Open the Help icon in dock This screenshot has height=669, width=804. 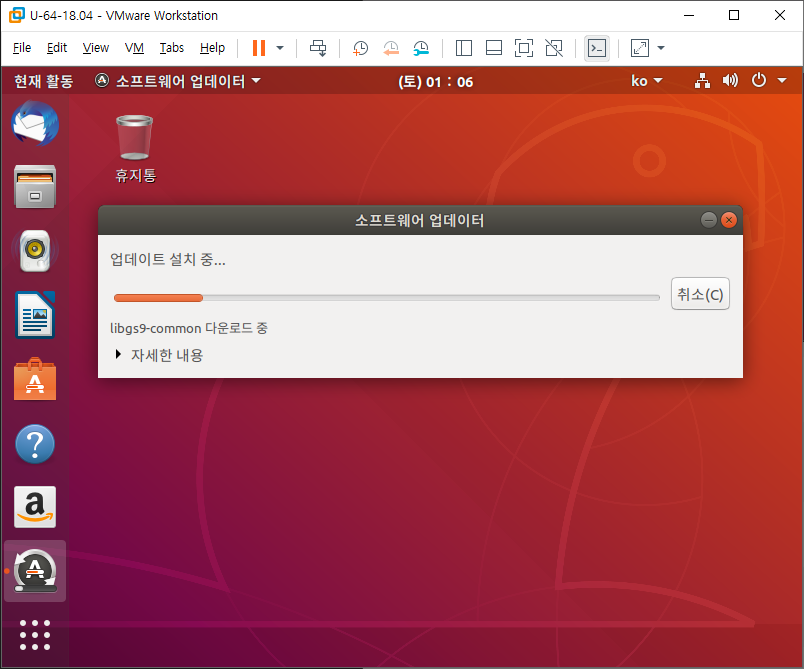[x=35, y=444]
